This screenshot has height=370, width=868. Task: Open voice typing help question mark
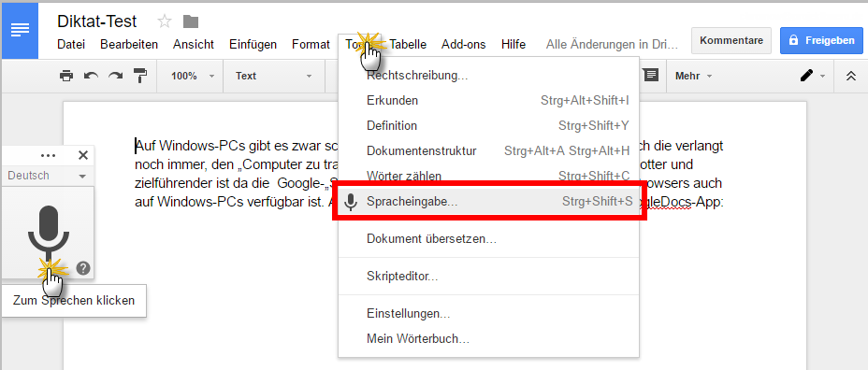pyautogui.click(x=83, y=269)
